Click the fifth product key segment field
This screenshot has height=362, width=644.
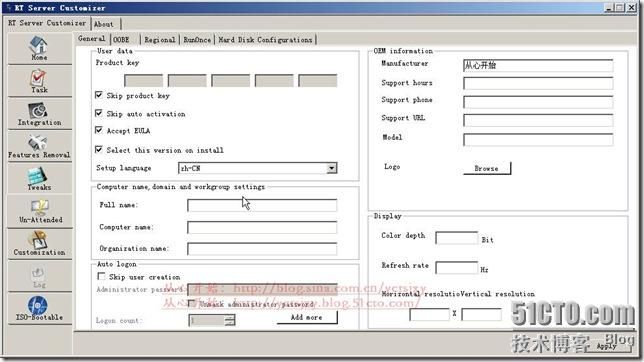point(317,81)
